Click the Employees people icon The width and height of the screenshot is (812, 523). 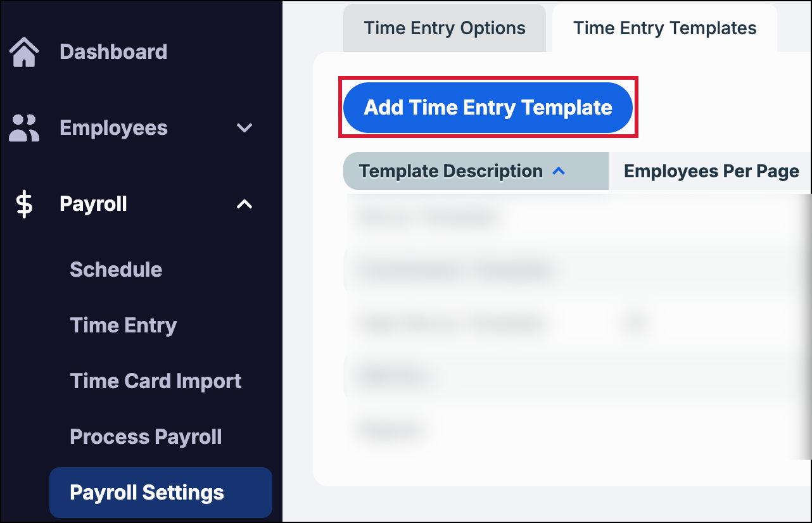(25, 128)
